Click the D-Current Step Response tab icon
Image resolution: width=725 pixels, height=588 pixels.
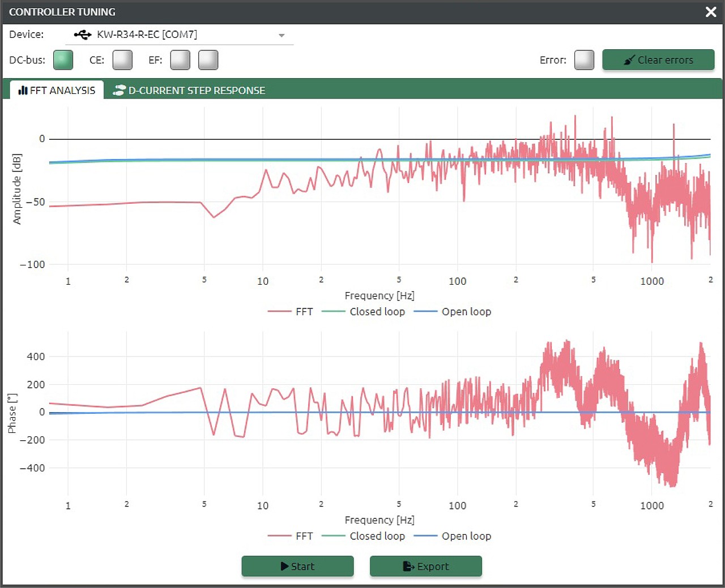click(x=119, y=91)
